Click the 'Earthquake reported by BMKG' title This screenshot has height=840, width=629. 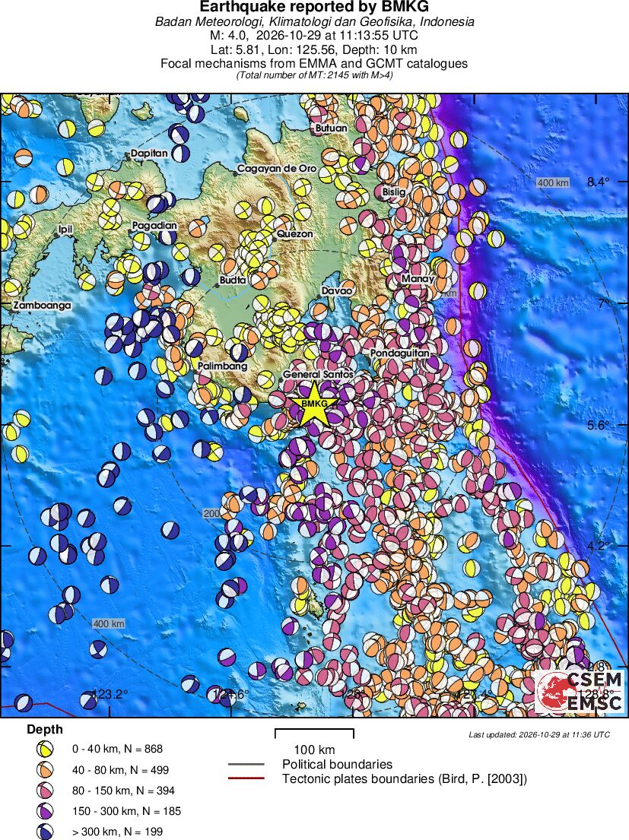(x=315, y=7)
